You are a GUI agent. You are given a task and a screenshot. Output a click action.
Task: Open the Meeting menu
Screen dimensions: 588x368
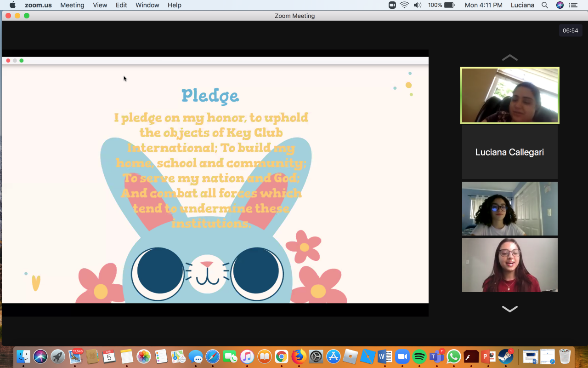72,5
